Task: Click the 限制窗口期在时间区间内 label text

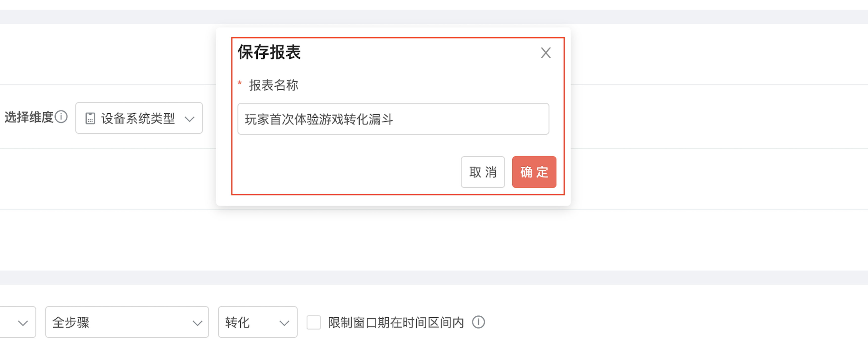Action: [x=396, y=323]
